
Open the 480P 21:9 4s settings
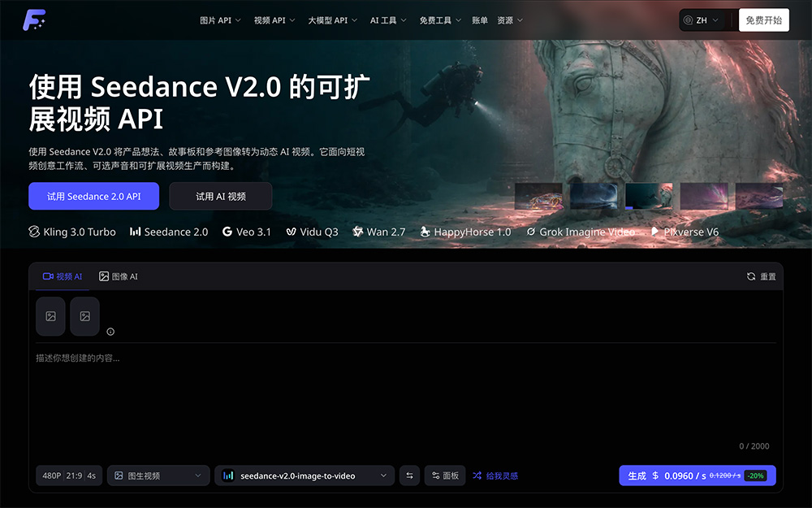tap(69, 475)
